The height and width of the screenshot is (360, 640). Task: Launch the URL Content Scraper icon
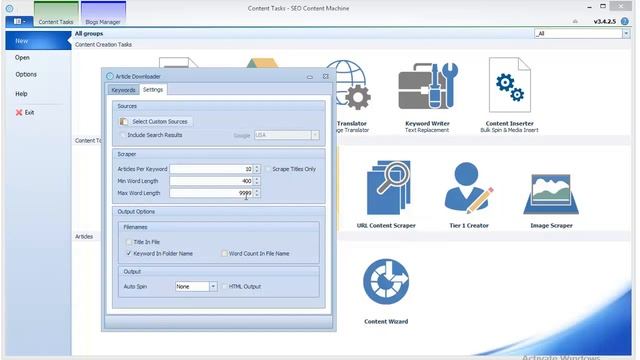[x=388, y=188]
